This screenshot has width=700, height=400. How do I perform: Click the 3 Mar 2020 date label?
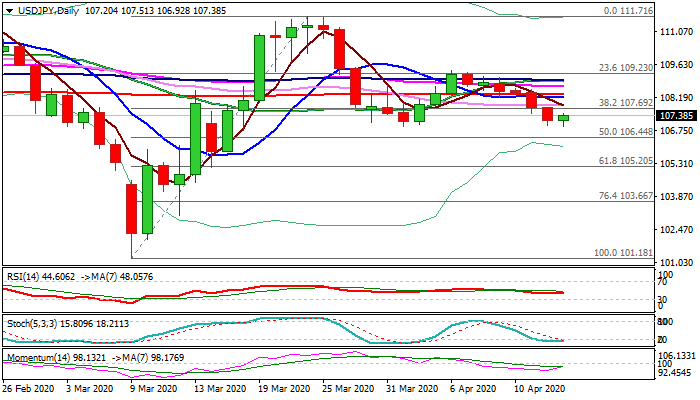90,389
